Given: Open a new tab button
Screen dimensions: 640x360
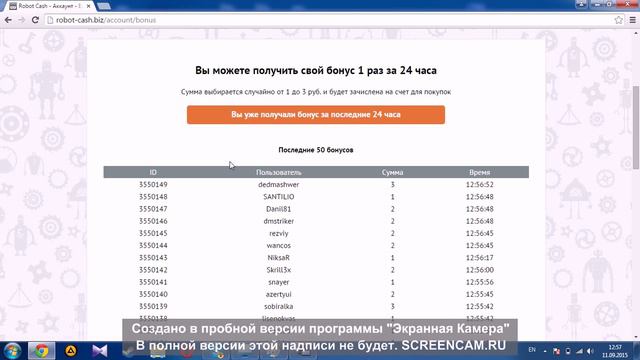Looking at the screenshot, I should click(104, 6).
